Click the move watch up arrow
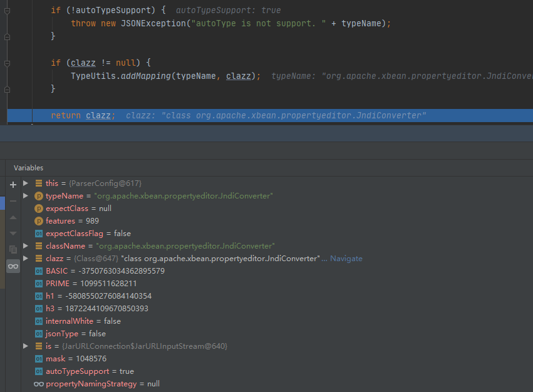This screenshot has height=392, width=533. click(13, 217)
